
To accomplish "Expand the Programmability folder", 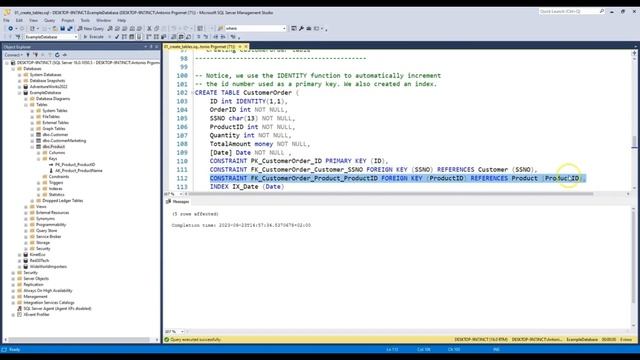I will tap(26, 224).
